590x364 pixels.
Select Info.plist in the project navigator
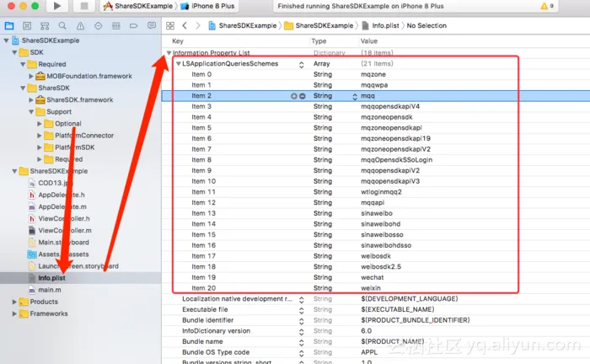(51, 277)
